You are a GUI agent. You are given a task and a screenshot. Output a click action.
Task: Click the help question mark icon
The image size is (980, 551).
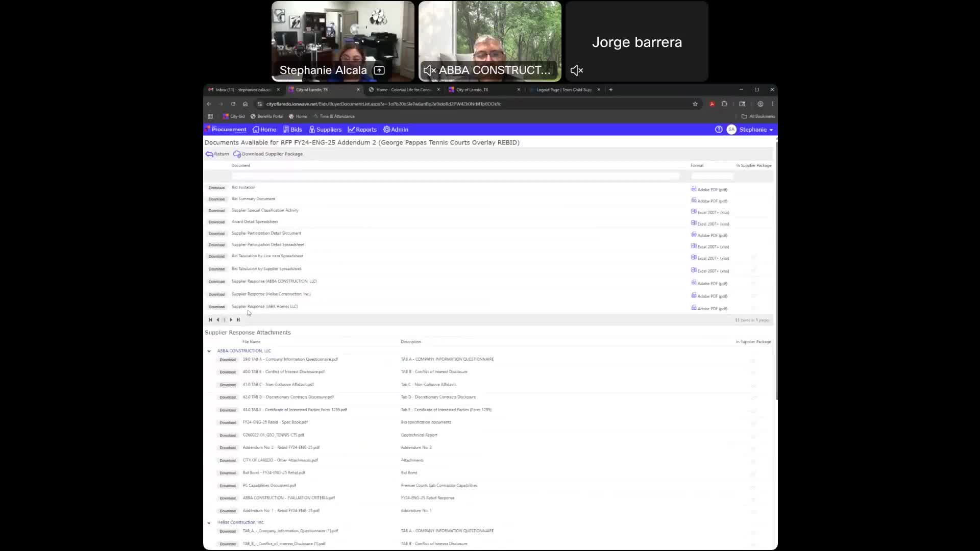[x=719, y=130]
